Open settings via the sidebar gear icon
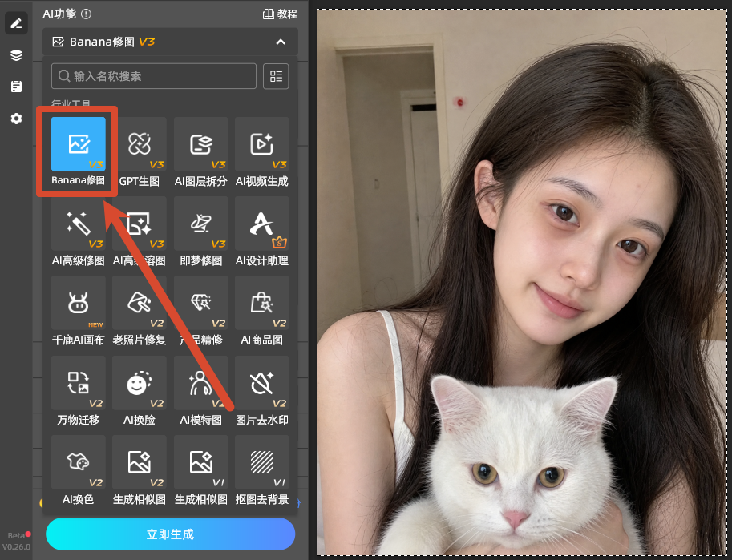Screen dimensions: 732x560 (16, 119)
